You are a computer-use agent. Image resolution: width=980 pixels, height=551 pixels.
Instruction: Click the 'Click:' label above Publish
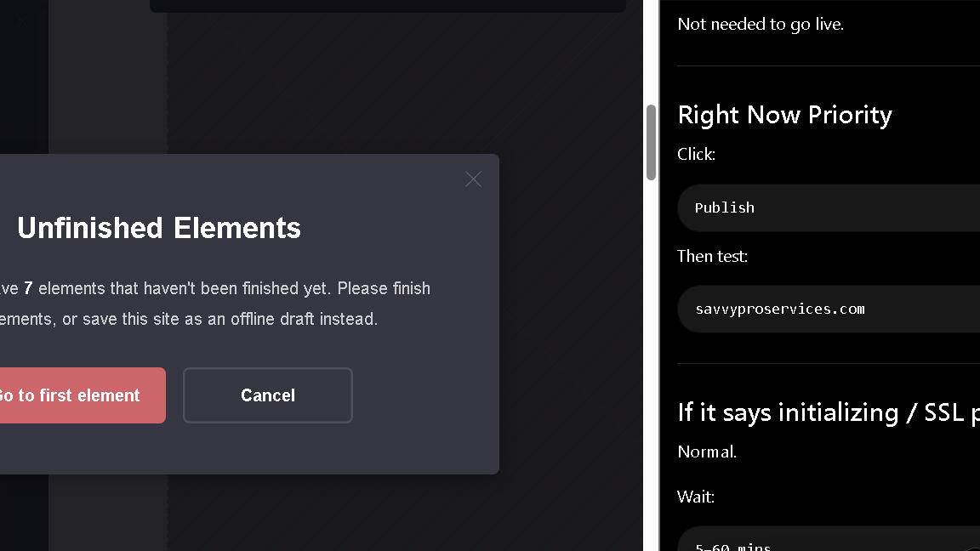696,154
